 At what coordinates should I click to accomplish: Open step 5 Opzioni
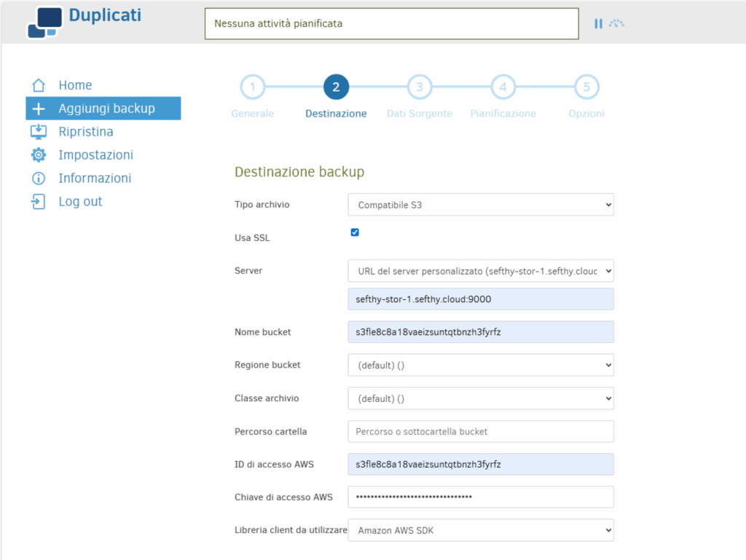click(586, 87)
